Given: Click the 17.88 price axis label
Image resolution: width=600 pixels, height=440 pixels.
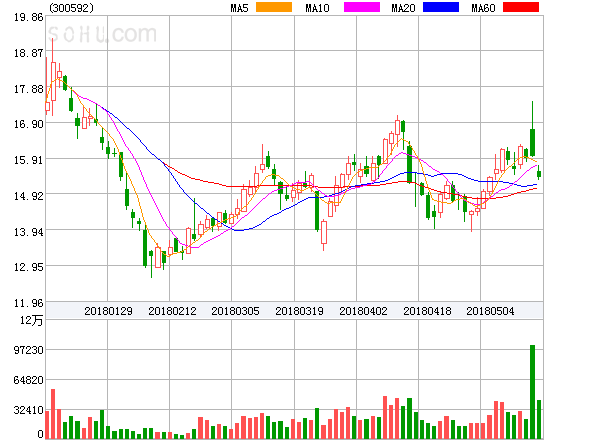Looking at the screenshot, I should pyautogui.click(x=29, y=89).
